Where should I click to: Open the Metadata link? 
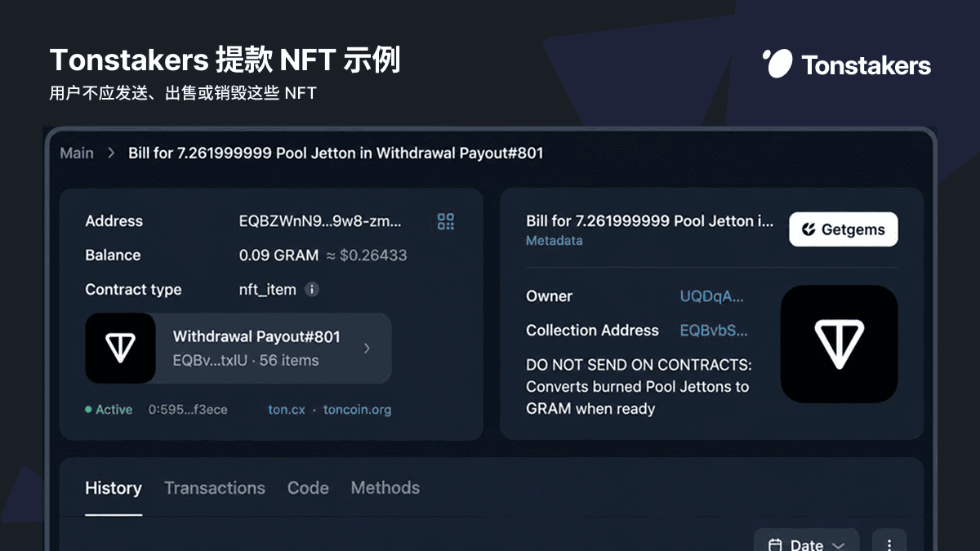pos(555,241)
